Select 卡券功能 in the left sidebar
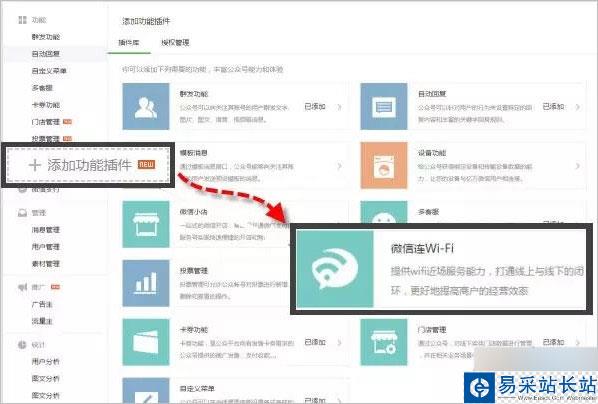This screenshot has width=598, height=404. coord(46,105)
